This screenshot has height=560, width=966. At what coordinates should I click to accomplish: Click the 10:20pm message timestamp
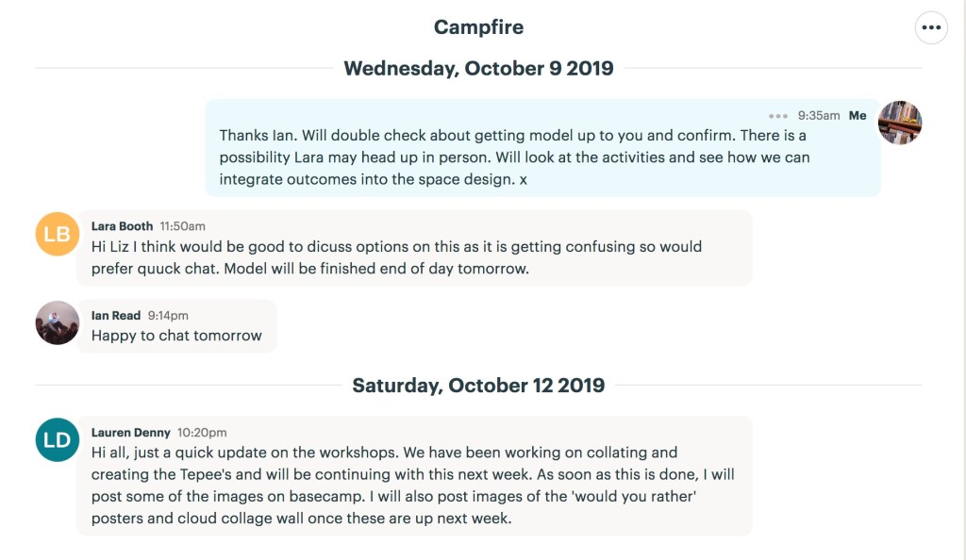[x=202, y=433]
